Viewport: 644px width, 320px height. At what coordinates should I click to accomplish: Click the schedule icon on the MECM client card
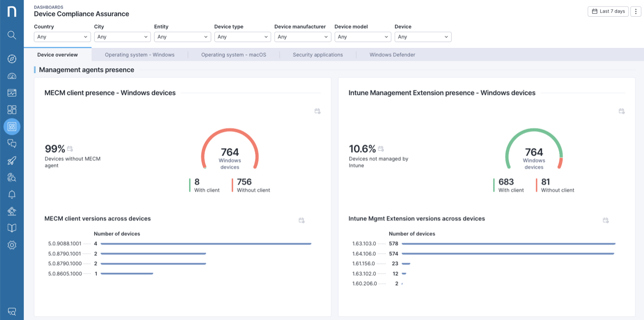tap(317, 111)
